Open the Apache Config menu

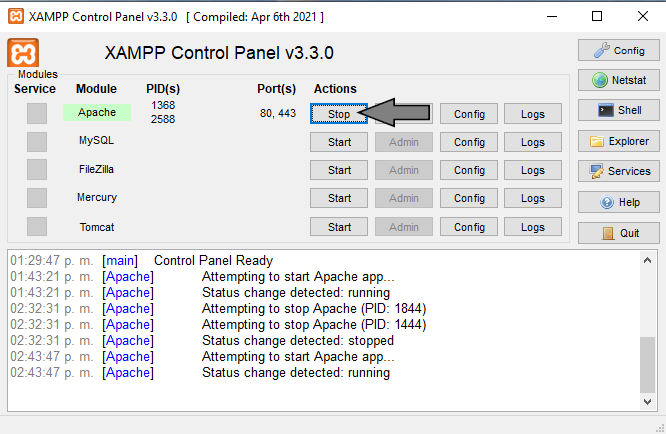(469, 114)
